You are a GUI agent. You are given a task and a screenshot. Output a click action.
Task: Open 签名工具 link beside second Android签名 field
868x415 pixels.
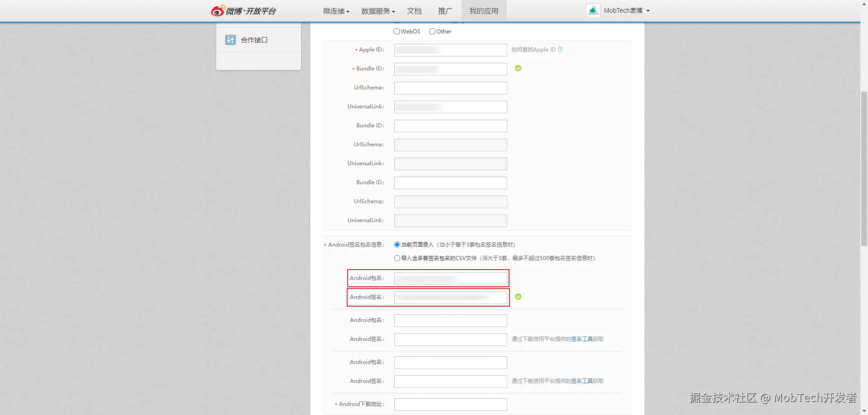click(x=582, y=339)
